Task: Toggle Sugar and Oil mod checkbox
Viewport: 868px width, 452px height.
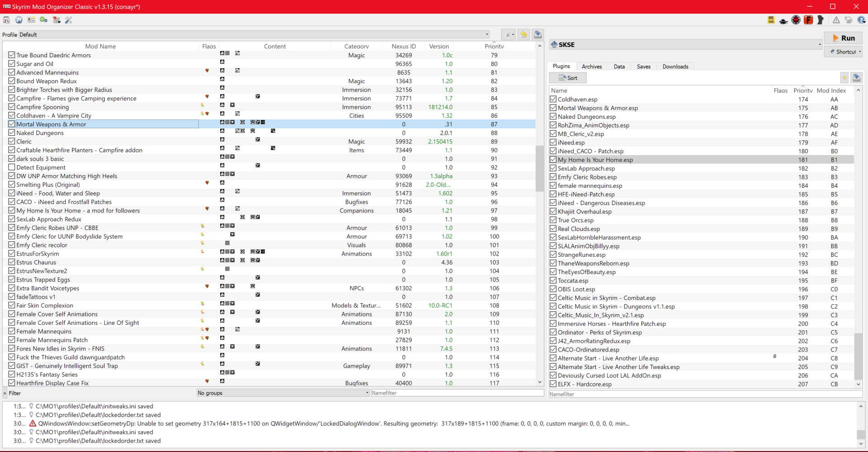Action: pos(12,63)
